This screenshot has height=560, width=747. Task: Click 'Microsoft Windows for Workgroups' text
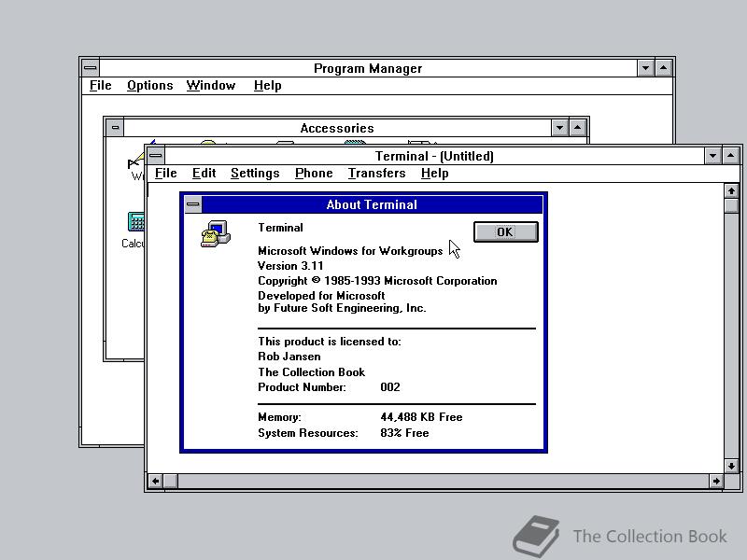pos(350,251)
